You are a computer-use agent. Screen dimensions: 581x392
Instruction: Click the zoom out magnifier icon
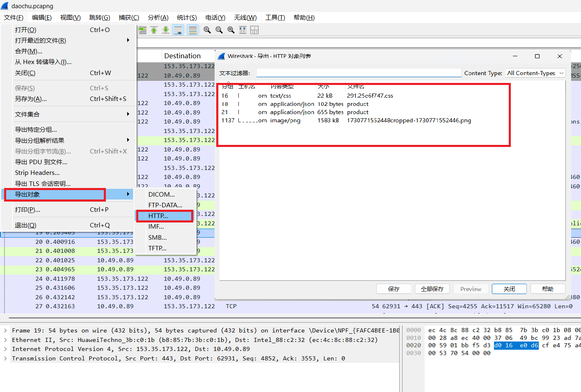pos(219,30)
